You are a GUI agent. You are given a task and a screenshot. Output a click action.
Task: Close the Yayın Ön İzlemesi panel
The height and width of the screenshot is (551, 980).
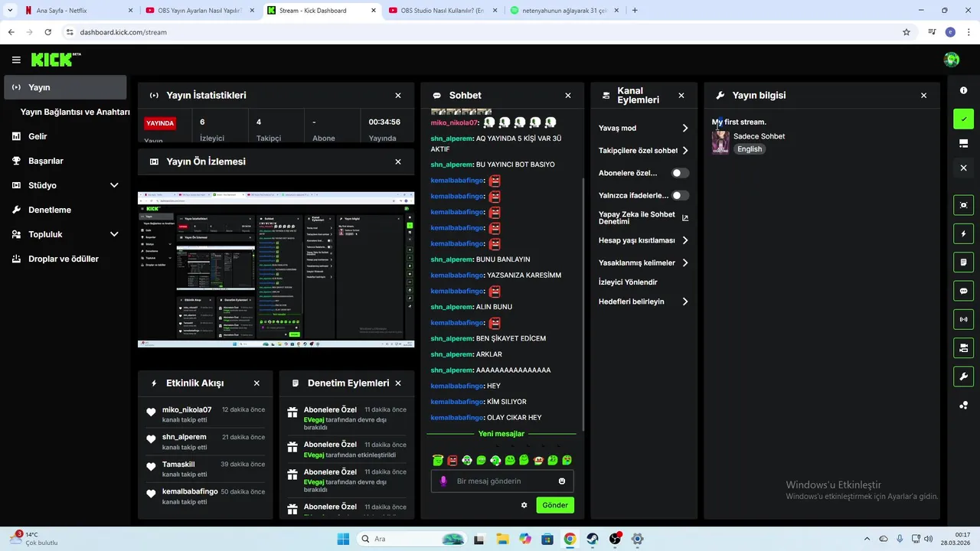[398, 162]
